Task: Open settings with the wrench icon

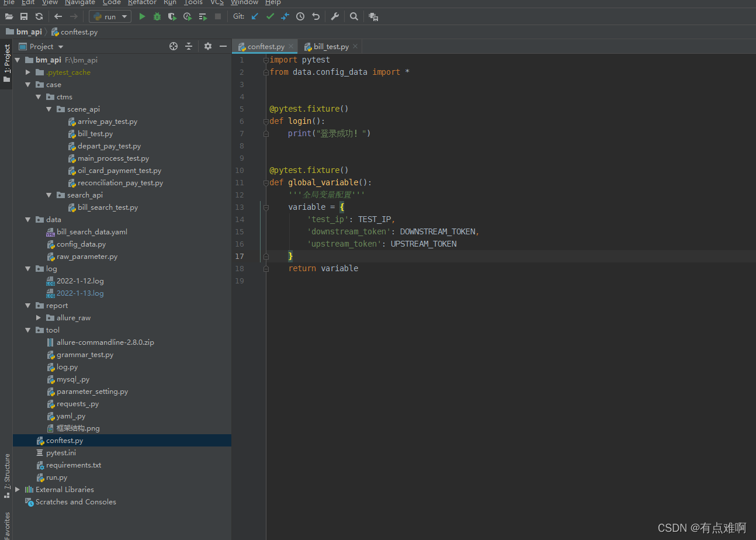Action: pos(335,16)
